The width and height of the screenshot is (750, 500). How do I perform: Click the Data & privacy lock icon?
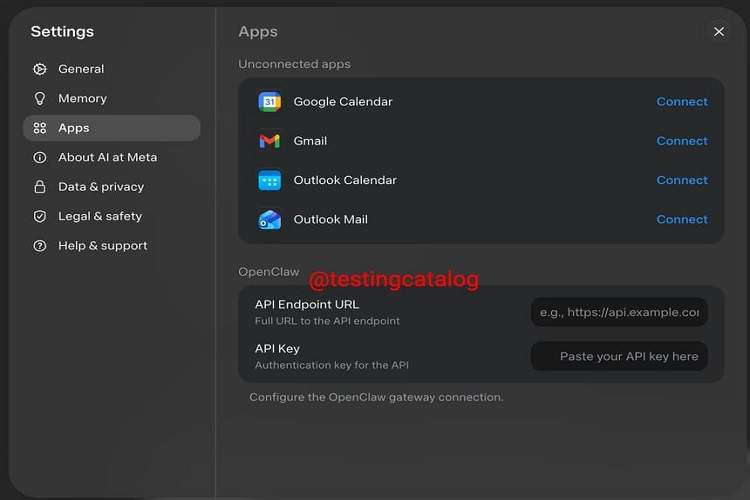[40, 187]
